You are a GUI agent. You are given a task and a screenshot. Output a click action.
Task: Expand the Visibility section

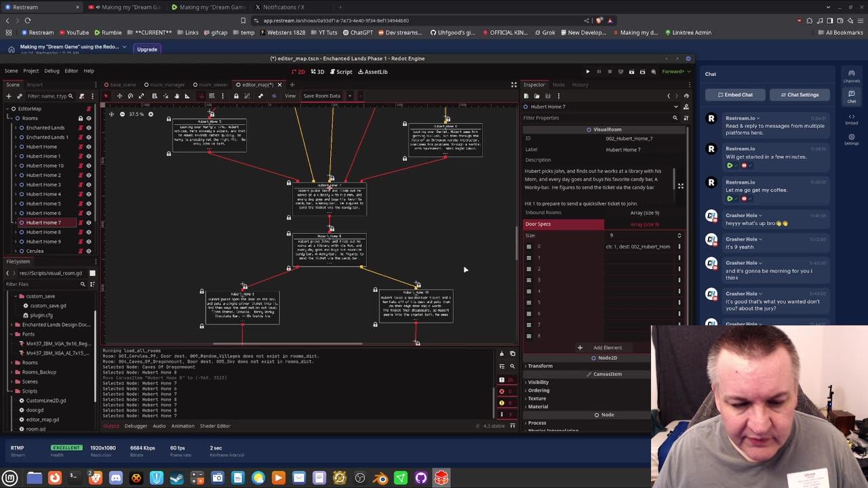tap(538, 382)
